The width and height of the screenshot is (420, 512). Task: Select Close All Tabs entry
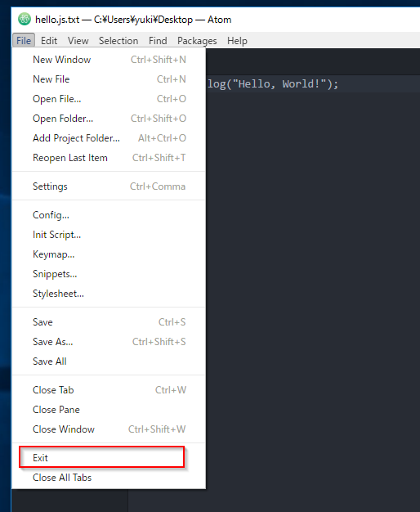109,478
